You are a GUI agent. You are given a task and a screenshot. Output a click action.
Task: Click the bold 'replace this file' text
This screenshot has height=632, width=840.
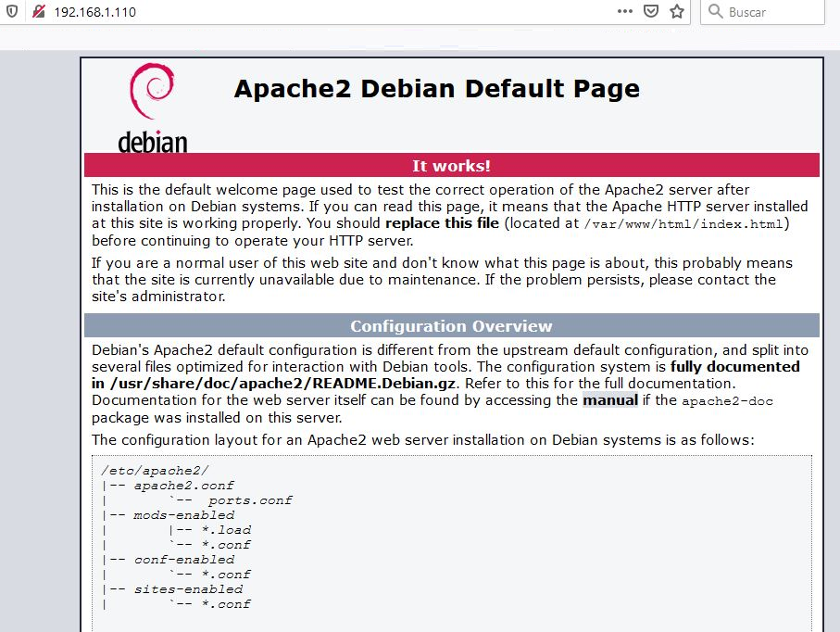pos(442,223)
